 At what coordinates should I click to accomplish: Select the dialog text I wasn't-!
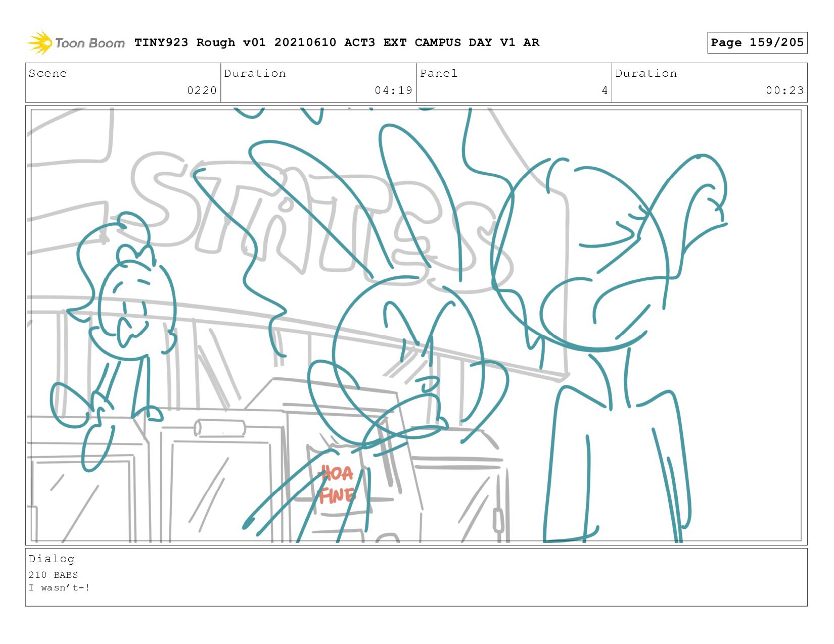(x=59, y=587)
